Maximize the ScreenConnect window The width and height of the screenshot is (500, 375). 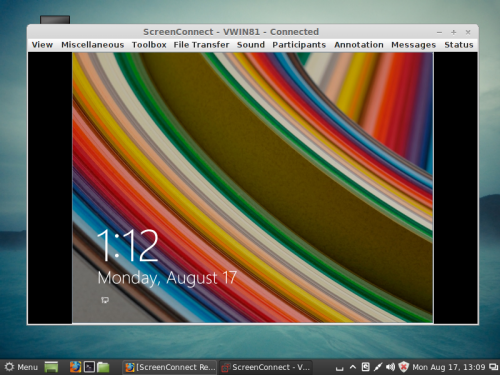[453, 32]
